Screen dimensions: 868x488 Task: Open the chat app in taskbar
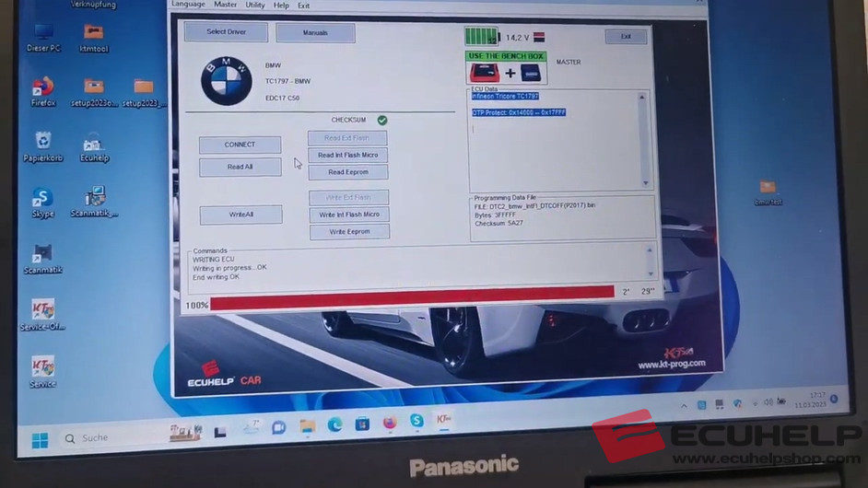tap(279, 427)
